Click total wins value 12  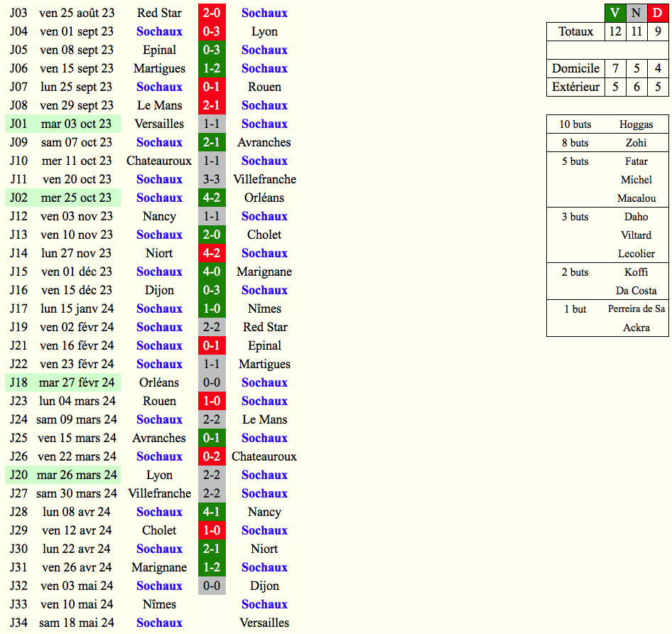click(615, 31)
